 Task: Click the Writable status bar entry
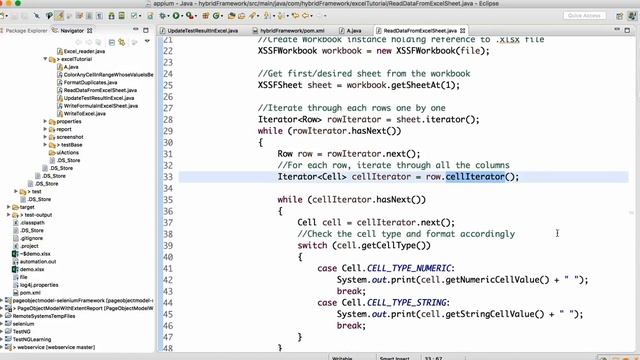tap(342, 358)
